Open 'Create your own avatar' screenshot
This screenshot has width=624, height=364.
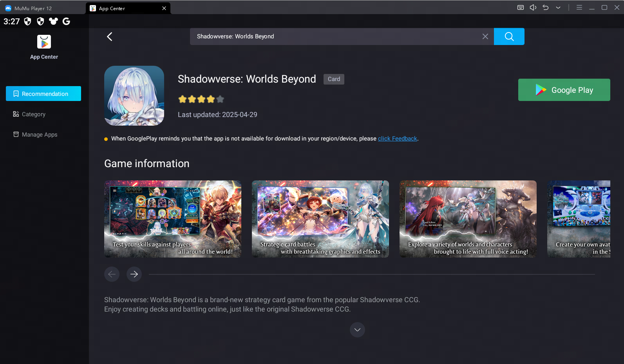coord(579,219)
